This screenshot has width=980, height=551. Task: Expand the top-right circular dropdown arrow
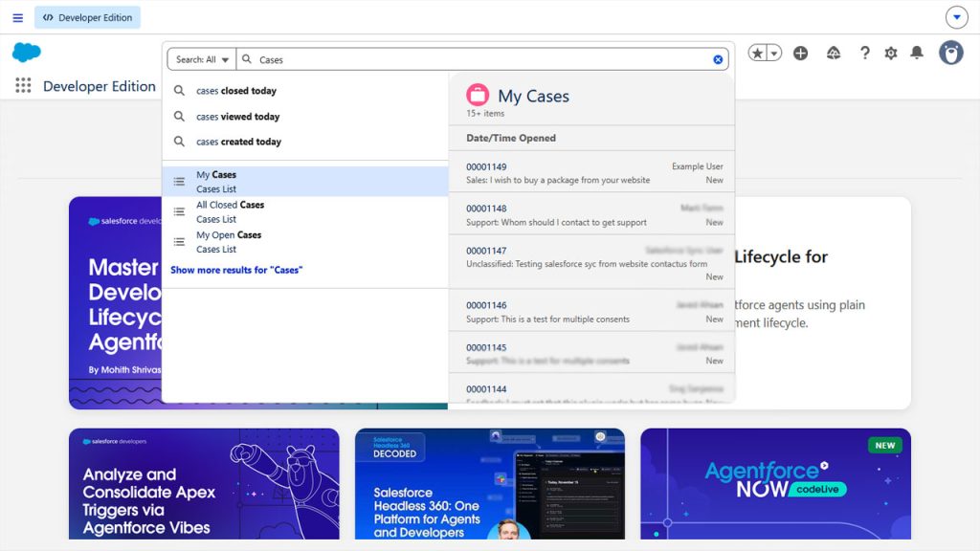pyautogui.click(x=956, y=17)
